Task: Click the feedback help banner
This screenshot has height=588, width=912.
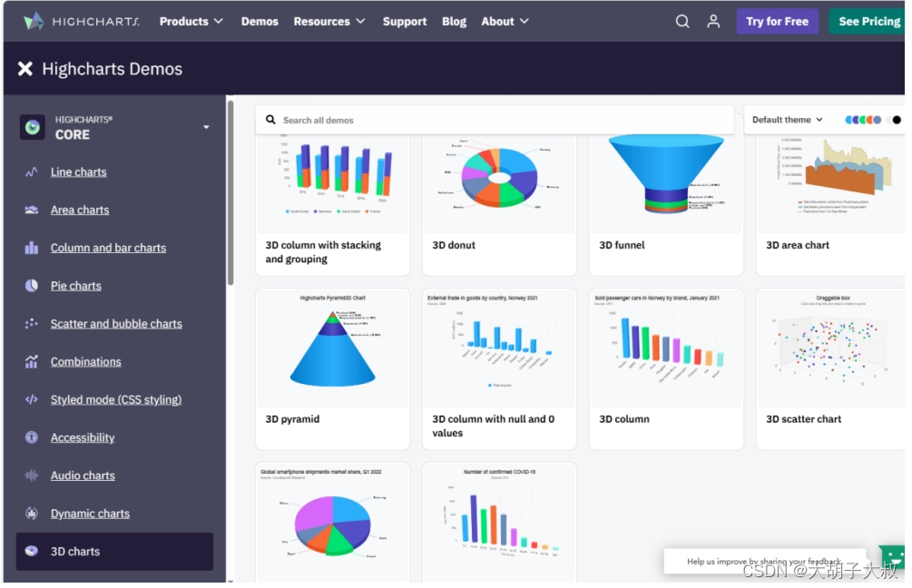Action: (764, 562)
